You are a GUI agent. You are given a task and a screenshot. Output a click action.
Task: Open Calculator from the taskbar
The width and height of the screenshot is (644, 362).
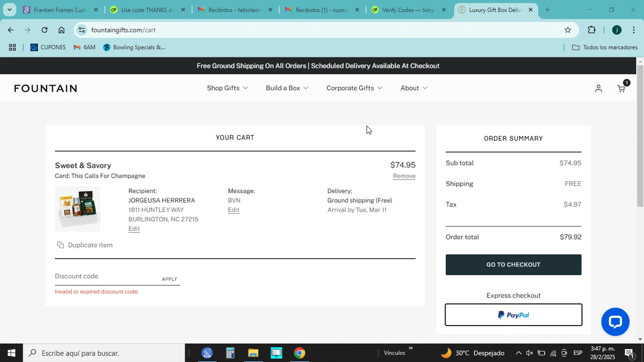(x=230, y=353)
